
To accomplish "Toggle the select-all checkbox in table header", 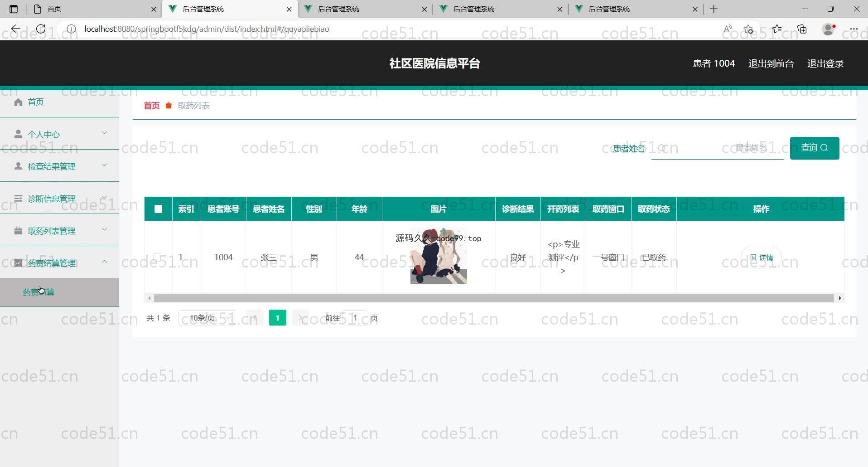I will click(x=158, y=209).
